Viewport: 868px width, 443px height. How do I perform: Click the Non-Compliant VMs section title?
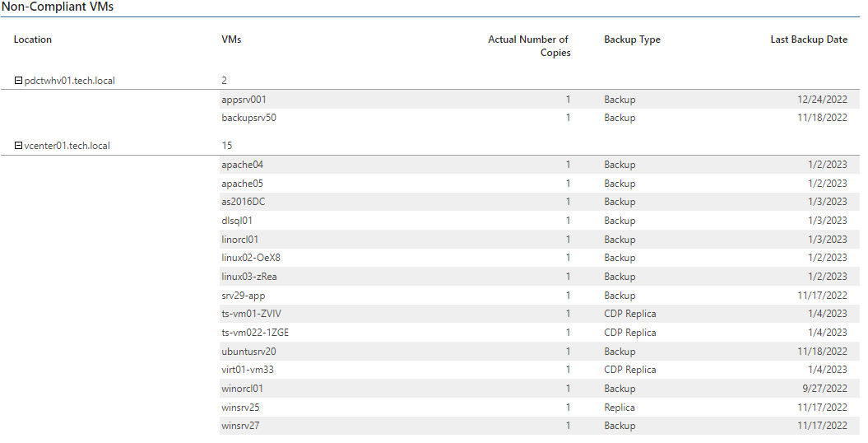click(x=58, y=7)
